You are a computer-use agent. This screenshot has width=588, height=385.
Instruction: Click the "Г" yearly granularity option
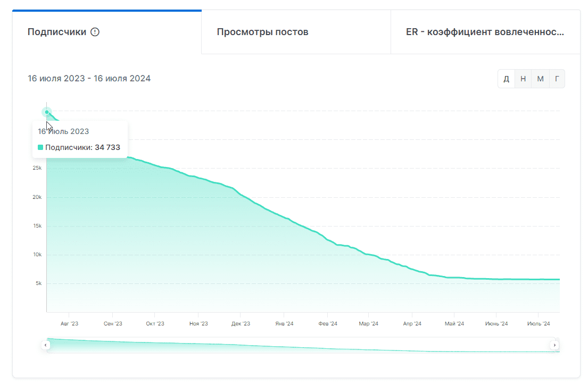[557, 78]
